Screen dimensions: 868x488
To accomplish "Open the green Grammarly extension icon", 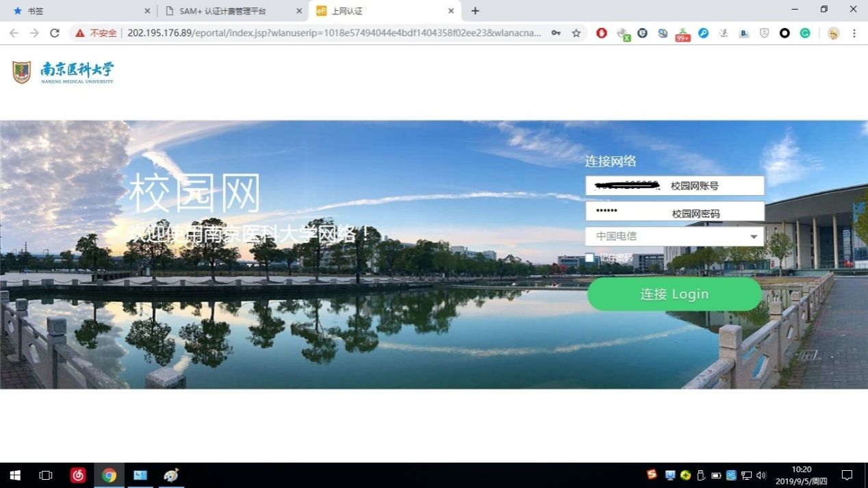I will (x=805, y=33).
